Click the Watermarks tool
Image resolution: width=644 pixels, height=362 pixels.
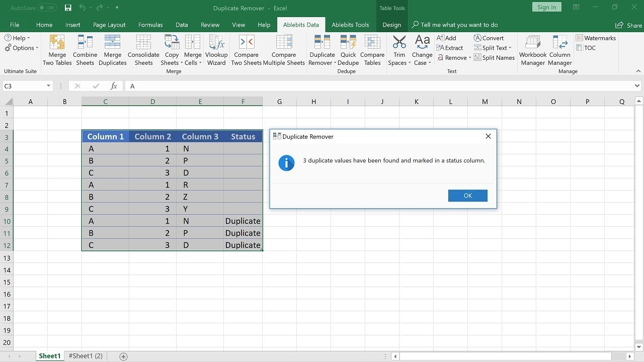coord(596,38)
